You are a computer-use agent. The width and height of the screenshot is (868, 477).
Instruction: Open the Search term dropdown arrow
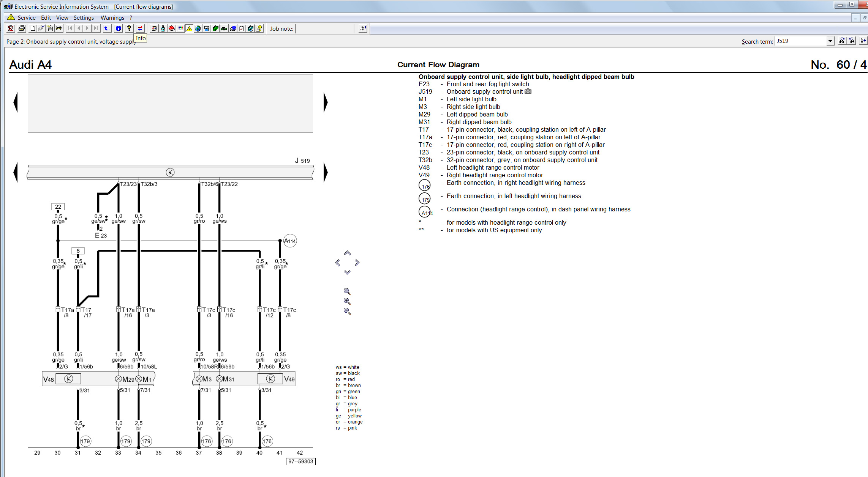point(830,41)
